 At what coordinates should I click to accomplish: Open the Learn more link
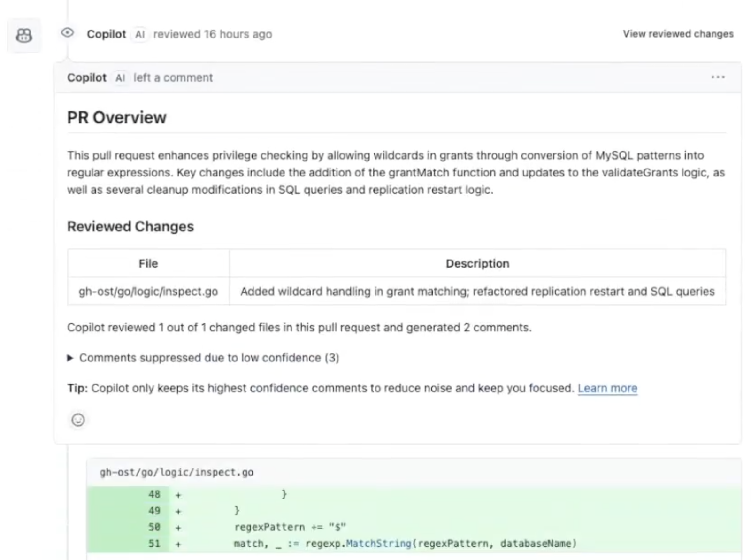(607, 388)
